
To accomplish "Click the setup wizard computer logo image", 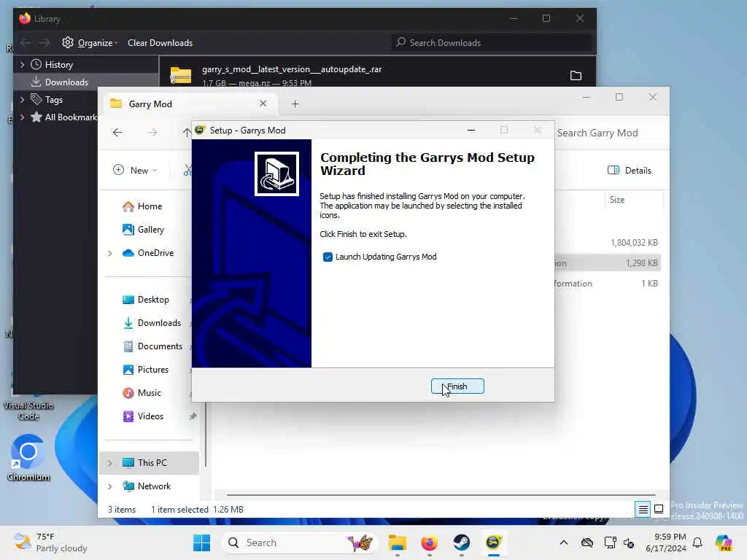I will click(x=276, y=174).
